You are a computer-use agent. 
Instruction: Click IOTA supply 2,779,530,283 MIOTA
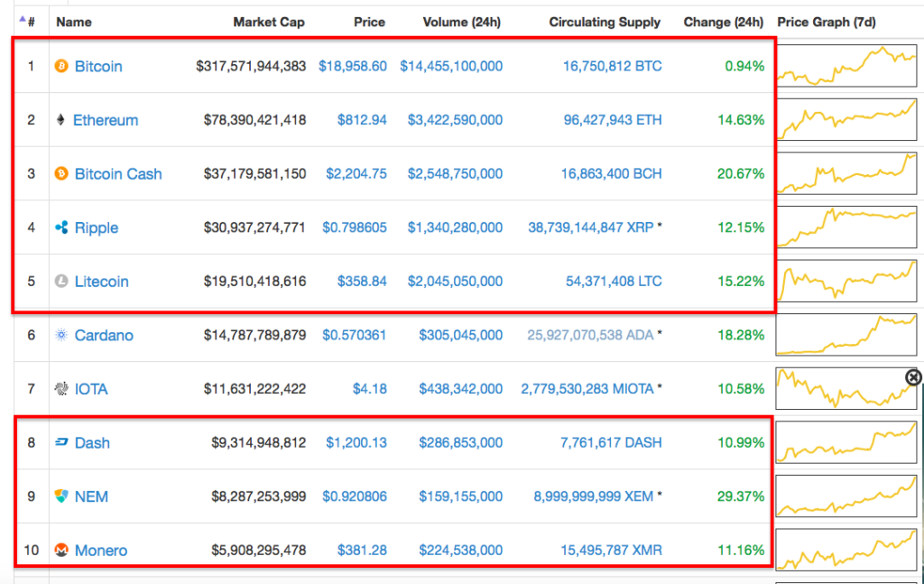click(587, 388)
